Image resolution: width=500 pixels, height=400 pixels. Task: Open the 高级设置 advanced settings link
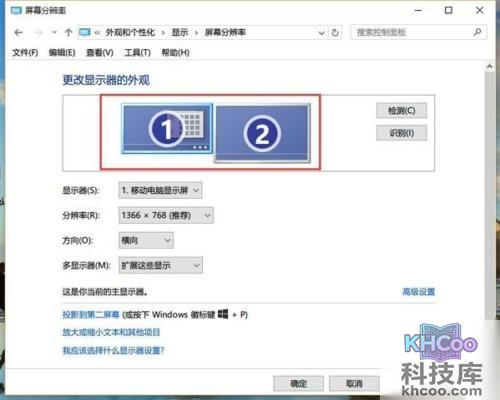[419, 292]
